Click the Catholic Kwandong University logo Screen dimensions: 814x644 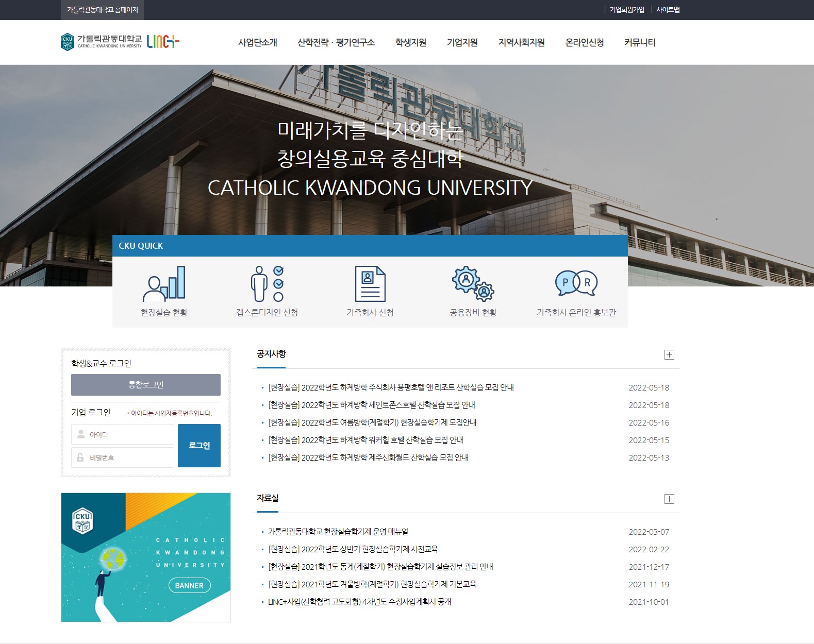101,42
